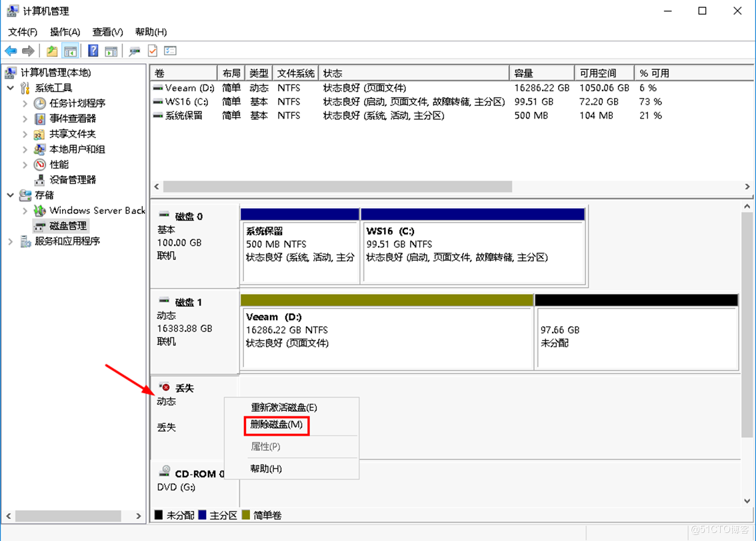Open the 帮助(H) menu in menu bar
Viewport: 756px width, 541px height.
pyautogui.click(x=151, y=32)
